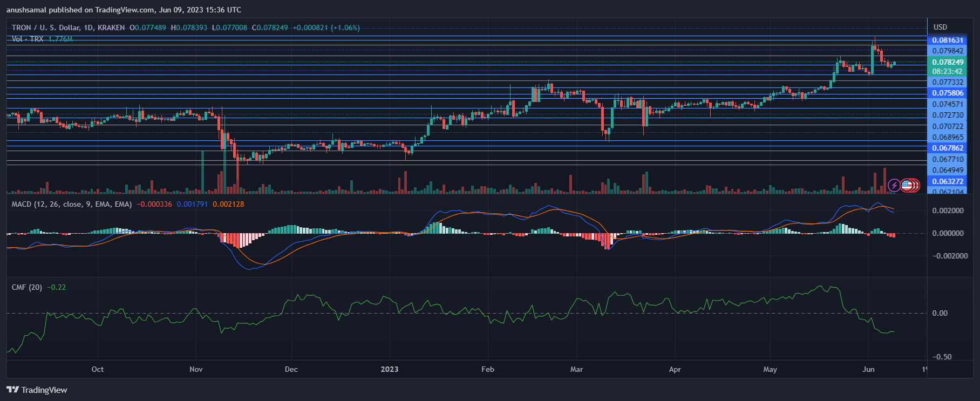Click the 0.079842 price level label
980x401 pixels.
click(948, 51)
